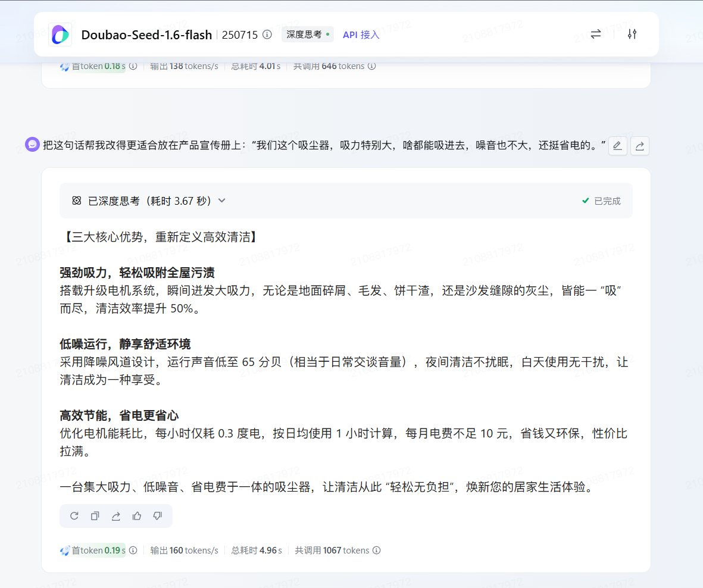Click the 输出 138 tokens/s stat
Screen dimensions: 703x588
click(x=185, y=66)
